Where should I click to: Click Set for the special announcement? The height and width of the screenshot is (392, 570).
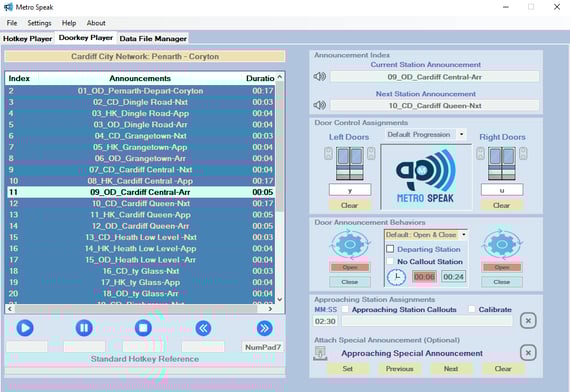coord(348,369)
